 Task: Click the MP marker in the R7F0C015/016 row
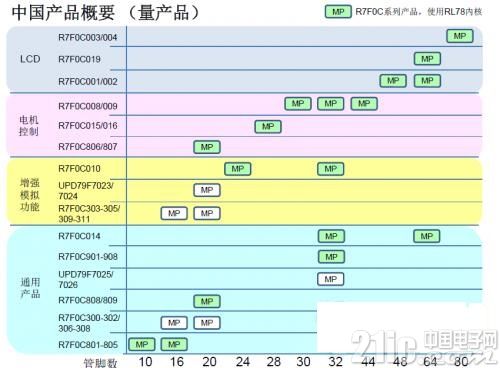point(268,127)
